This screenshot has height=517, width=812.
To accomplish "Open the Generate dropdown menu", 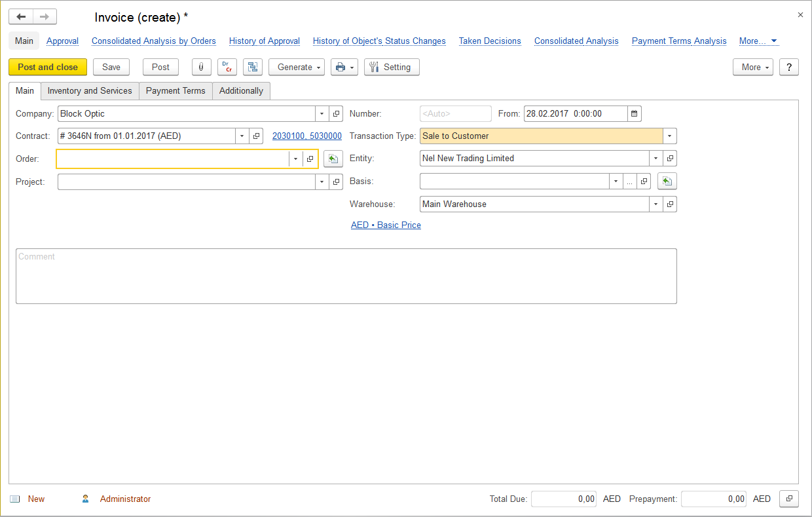I will (x=296, y=67).
